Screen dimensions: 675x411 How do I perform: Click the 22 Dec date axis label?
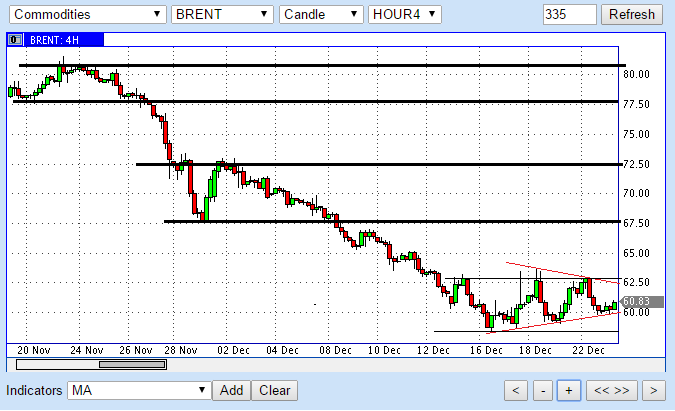coord(588,350)
